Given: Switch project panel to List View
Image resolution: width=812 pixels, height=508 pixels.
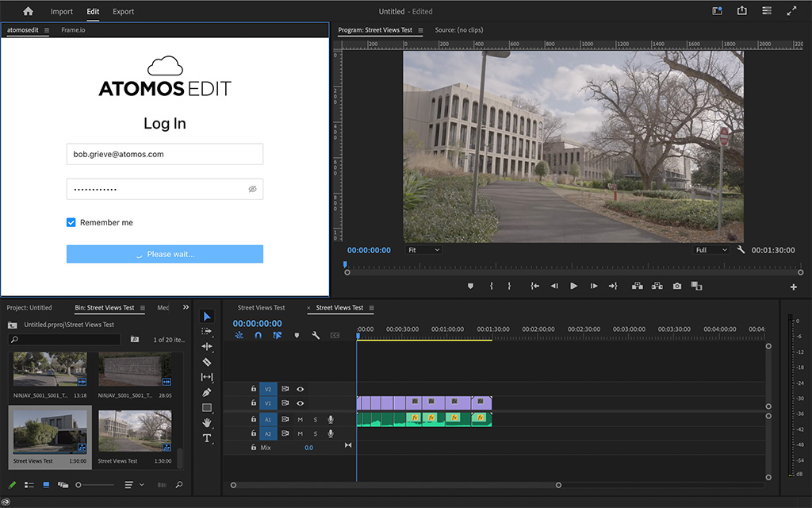Looking at the screenshot, I should pos(29,485).
